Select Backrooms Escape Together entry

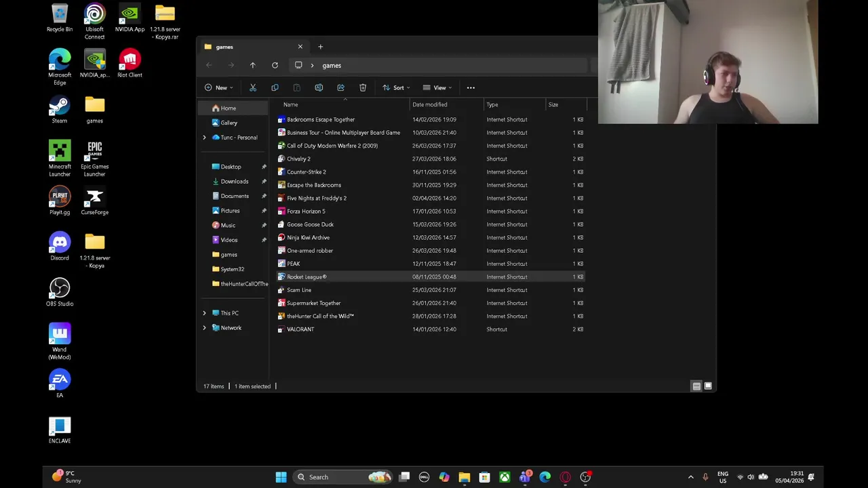[x=430, y=119]
